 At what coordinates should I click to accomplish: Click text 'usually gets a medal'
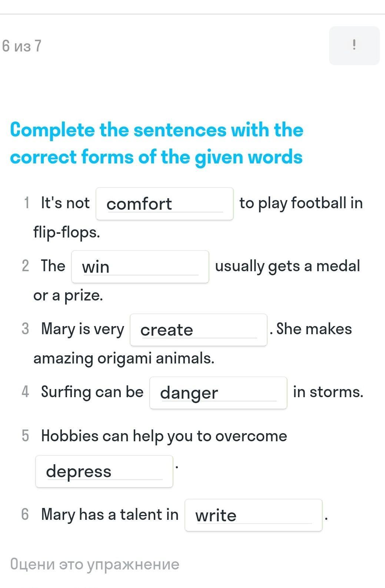[x=288, y=266]
